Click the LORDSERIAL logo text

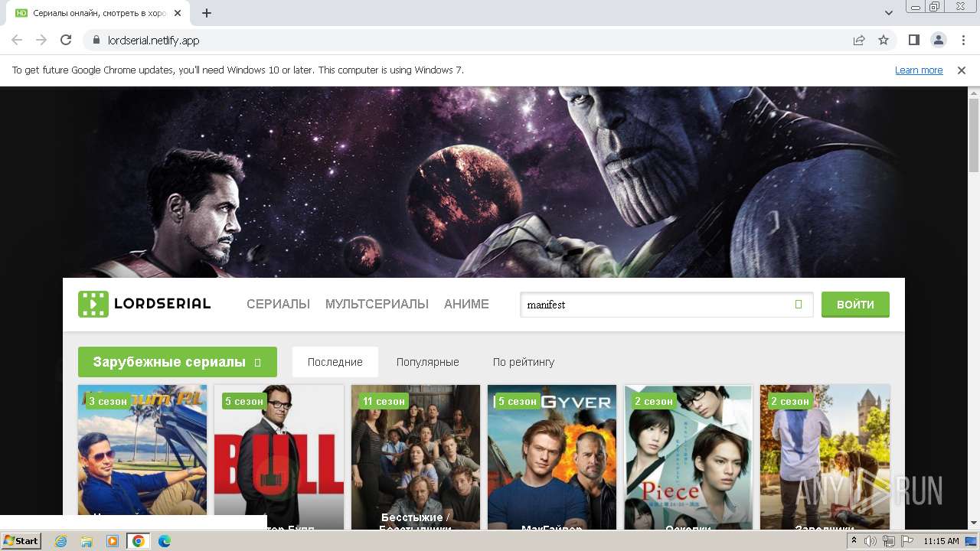pos(162,304)
